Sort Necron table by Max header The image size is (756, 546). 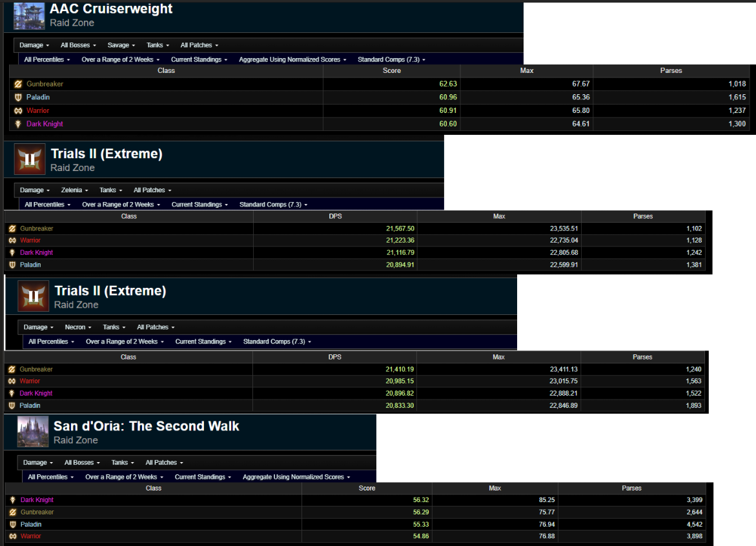click(x=498, y=357)
